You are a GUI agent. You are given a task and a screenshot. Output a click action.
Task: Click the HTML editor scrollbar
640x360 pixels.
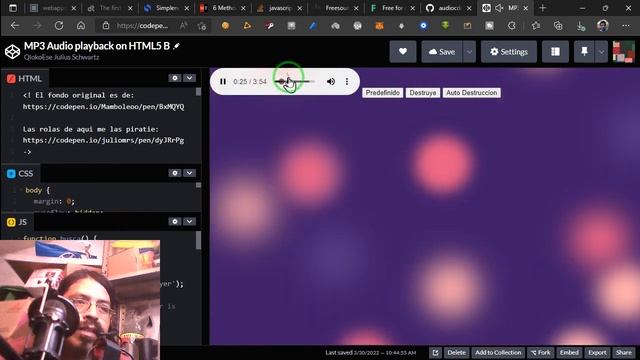coord(198,92)
